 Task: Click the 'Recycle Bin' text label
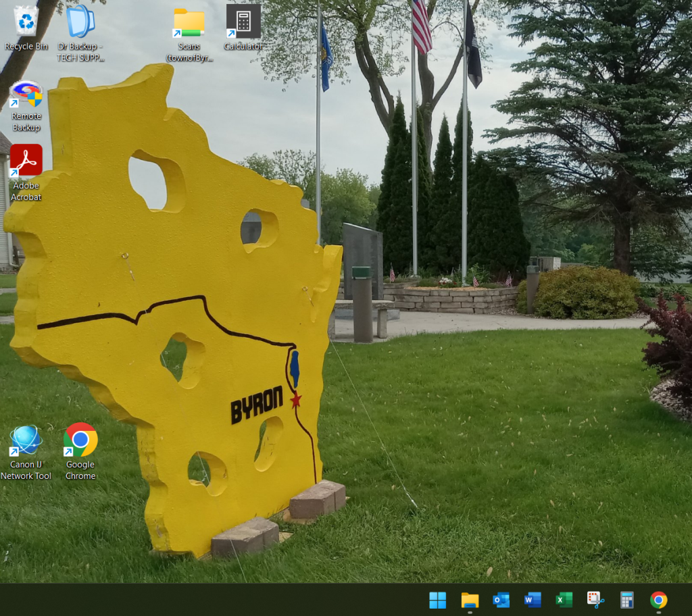[x=26, y=47]
